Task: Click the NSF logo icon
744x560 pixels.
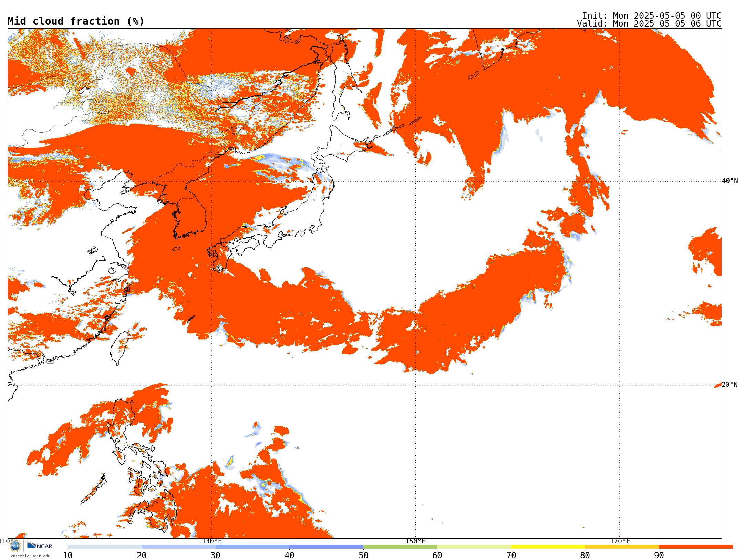Action: [15, 546]
